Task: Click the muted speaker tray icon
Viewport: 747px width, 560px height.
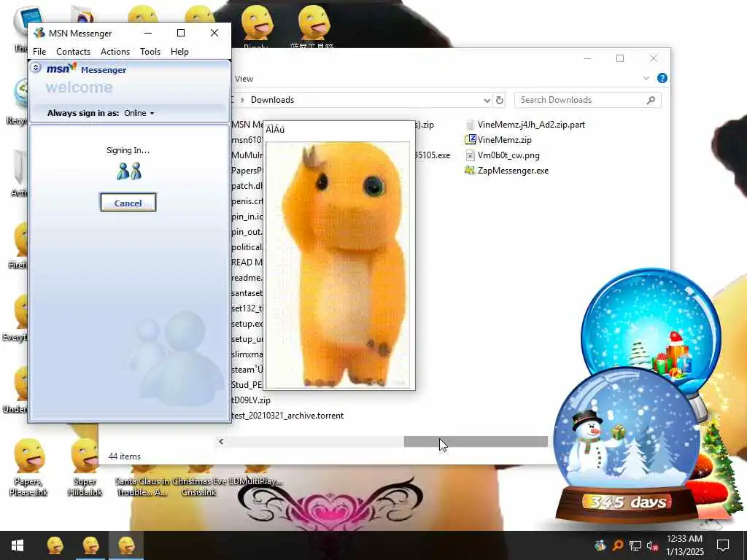Action: [652, 545]
